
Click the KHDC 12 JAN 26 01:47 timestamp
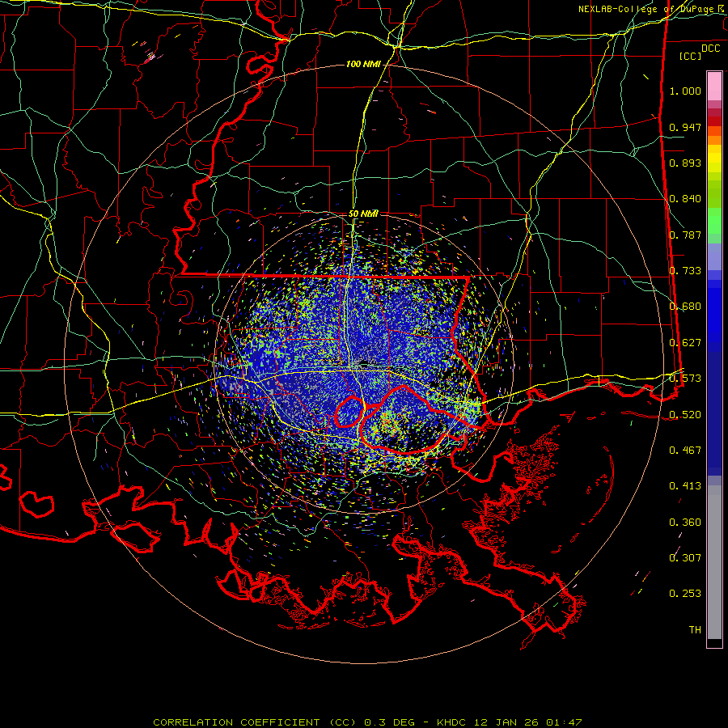510,722
